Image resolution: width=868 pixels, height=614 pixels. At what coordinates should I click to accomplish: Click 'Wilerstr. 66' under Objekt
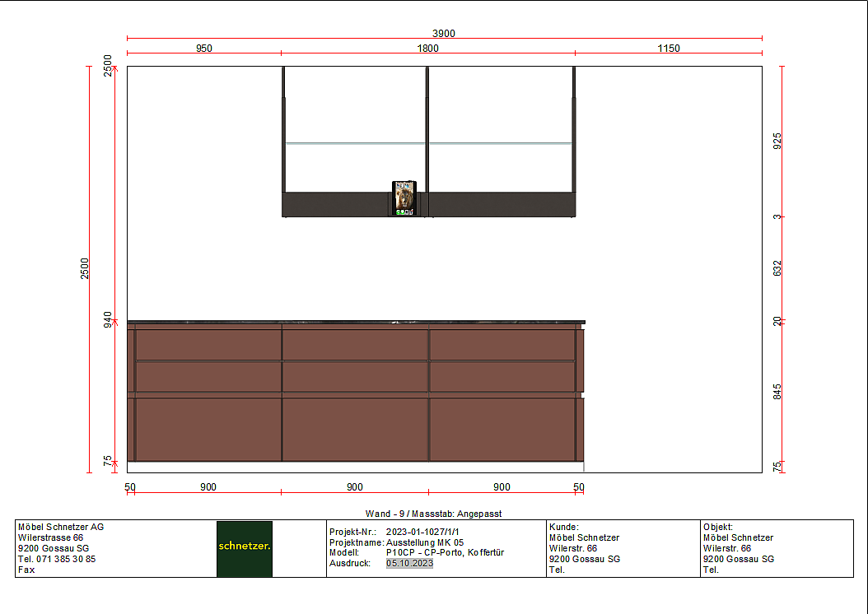coord(727,548)
